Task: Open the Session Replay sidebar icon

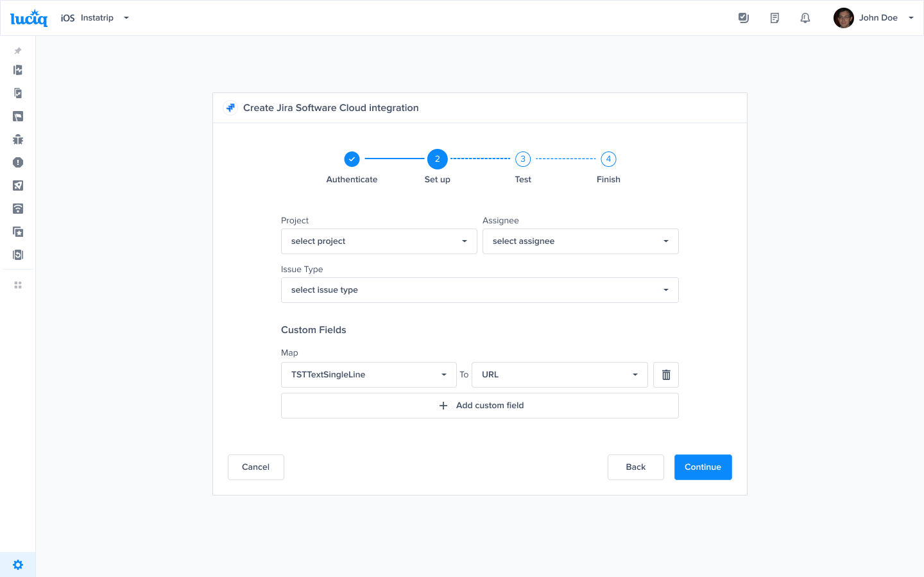Action: pyautogui.click(x=18, y=255)
